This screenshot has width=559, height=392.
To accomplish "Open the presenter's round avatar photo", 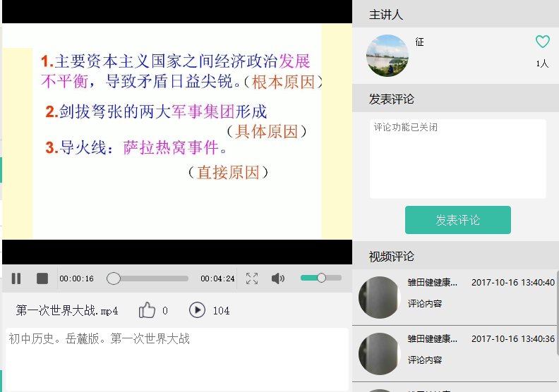I will [x=387, y=56].
